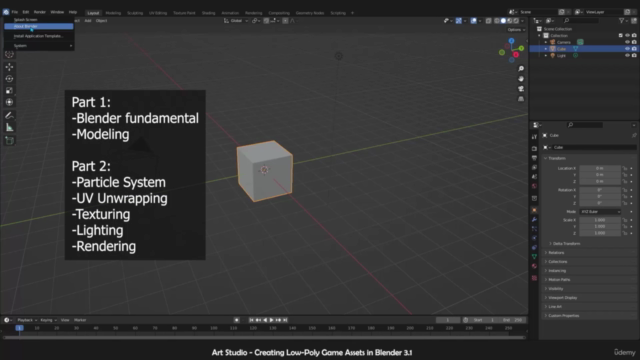
Task: Open the Render menu in top bar
Action: [40, 12]
